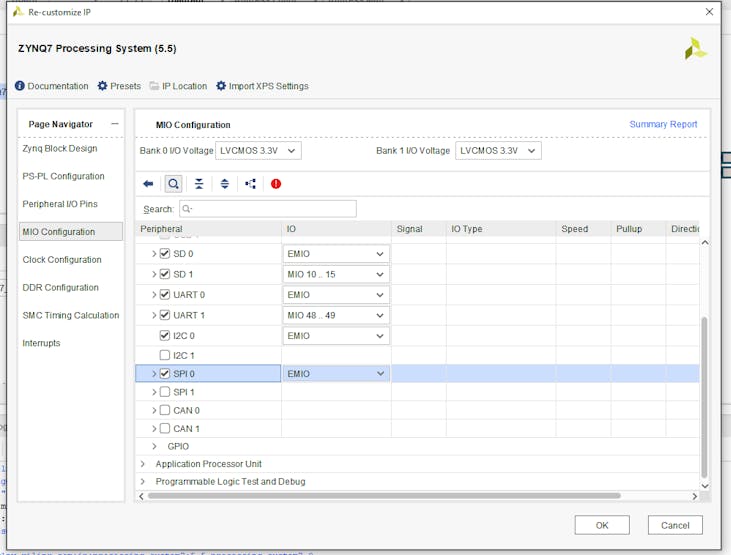Click the hierarchy tree view icon

point(250,184)
